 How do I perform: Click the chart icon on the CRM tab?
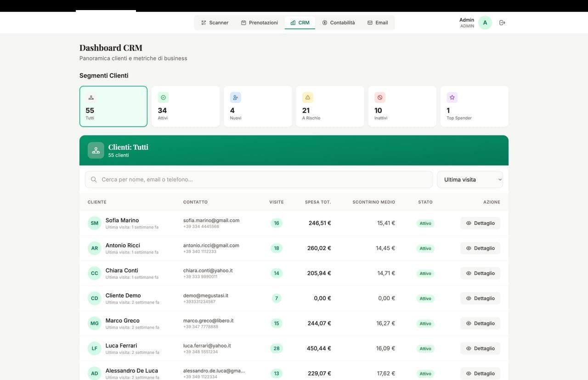[293, 22]
